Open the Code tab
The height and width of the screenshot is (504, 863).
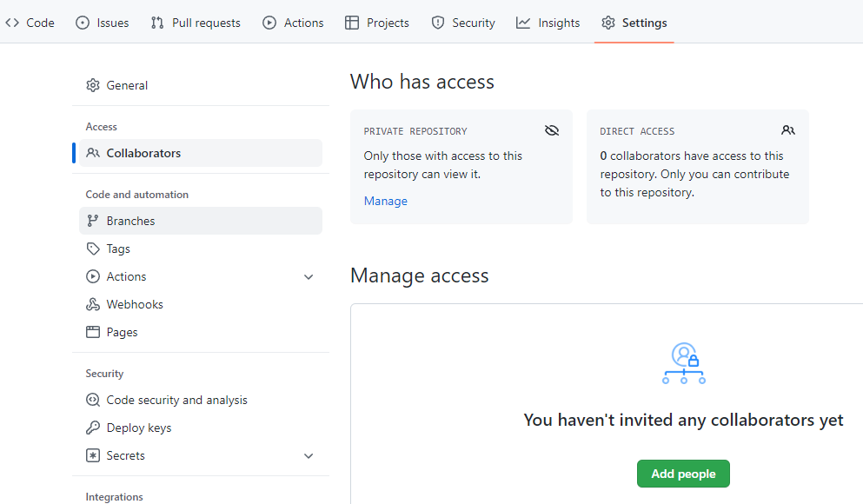[x=30, y=23]
